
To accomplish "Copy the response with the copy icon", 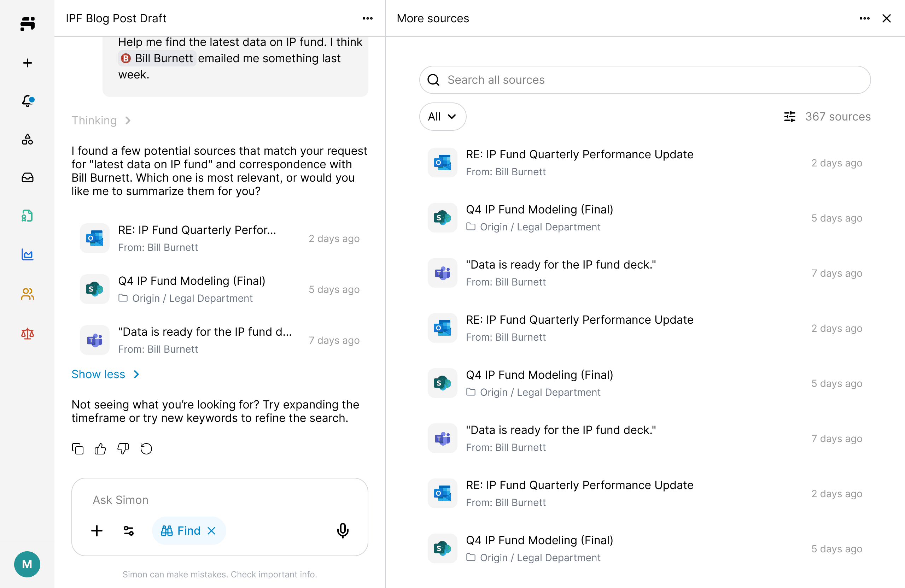I will 77,449.
